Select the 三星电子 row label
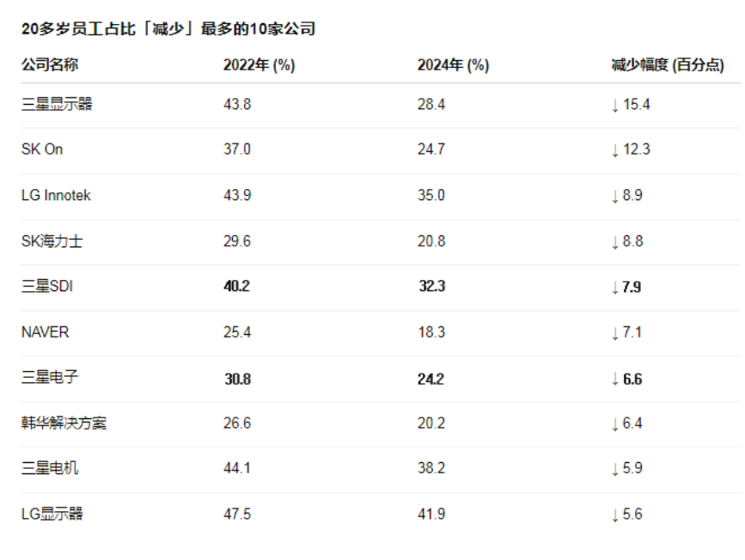 50,377
